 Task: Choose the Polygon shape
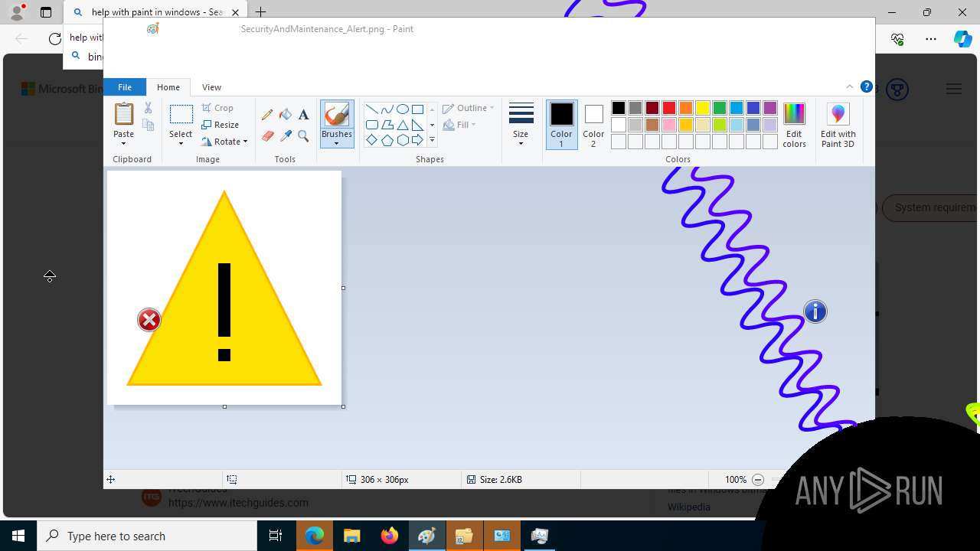pyautogui.click(x=387, y=125)
